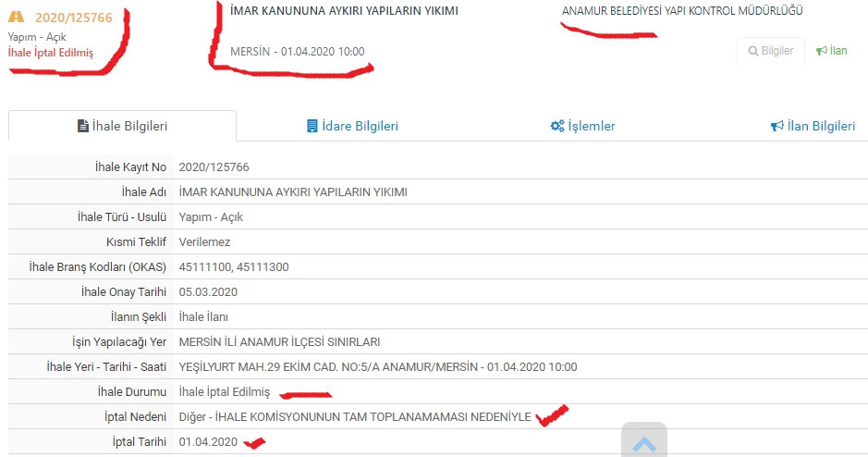Image resolution: width=868 pixels, height=457 pixels.
Task: Open the İşlemler tab
Action: click(582, 127)
